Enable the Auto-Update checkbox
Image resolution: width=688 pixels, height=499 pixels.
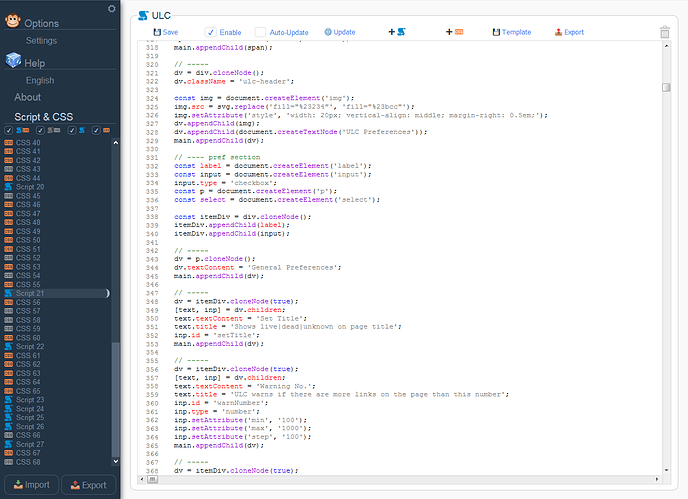click(x=261, y=32)
